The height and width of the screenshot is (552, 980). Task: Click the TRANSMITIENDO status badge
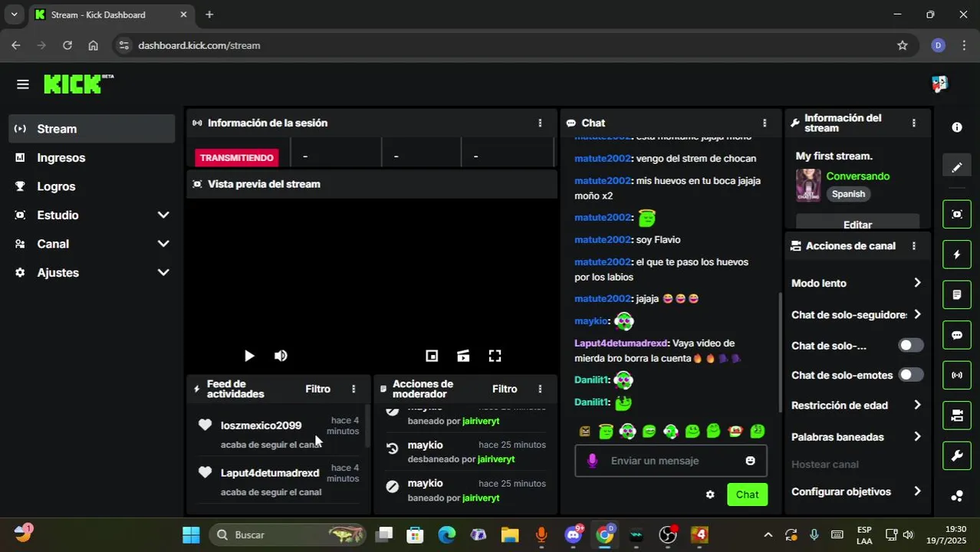(x=237, y=157)
